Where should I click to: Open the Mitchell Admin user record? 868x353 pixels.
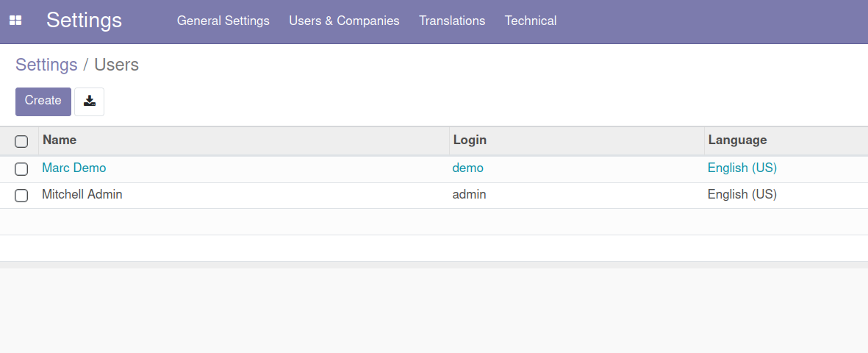[x=82, y=194]
